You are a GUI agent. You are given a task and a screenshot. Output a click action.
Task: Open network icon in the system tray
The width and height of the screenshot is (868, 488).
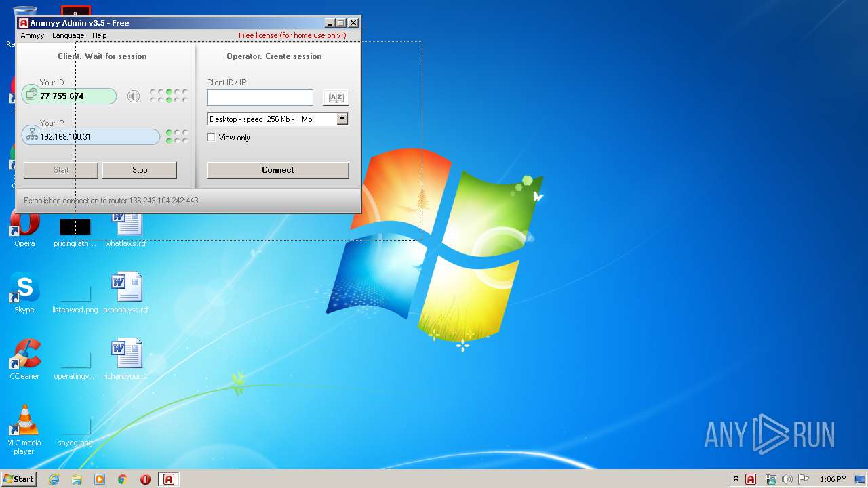pyautogui.click(x=770, y=479)
